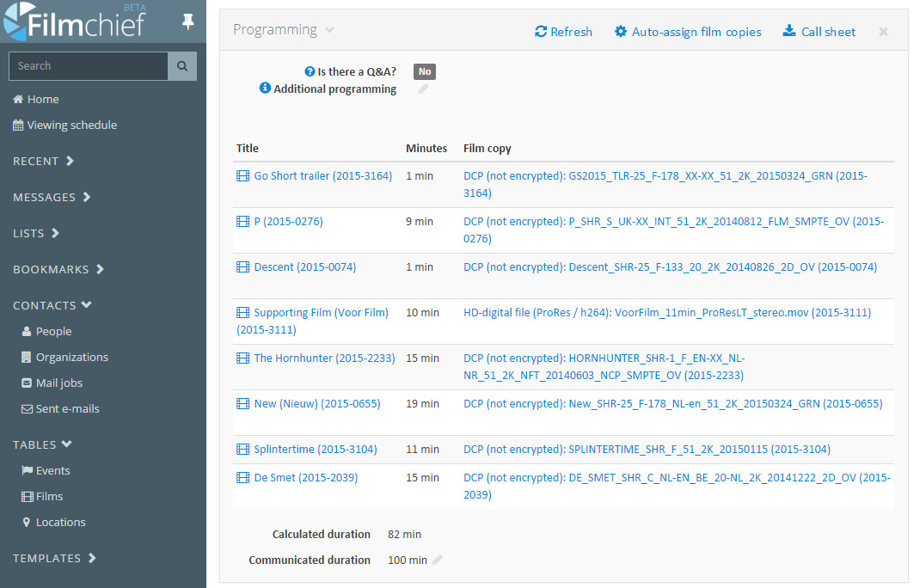Select Mail jobs in the sidebar
Image resolution: width=920 pixels, height=588 pixels.
click(58, 383)
